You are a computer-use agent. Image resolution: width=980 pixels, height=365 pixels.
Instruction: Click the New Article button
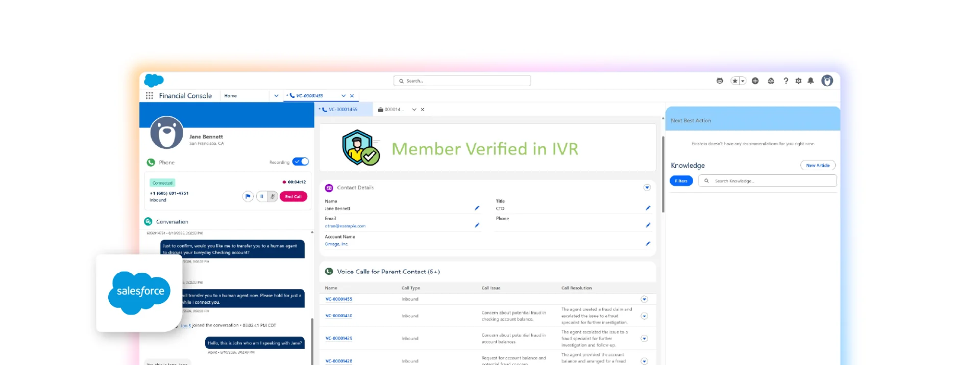coord(818,165)
